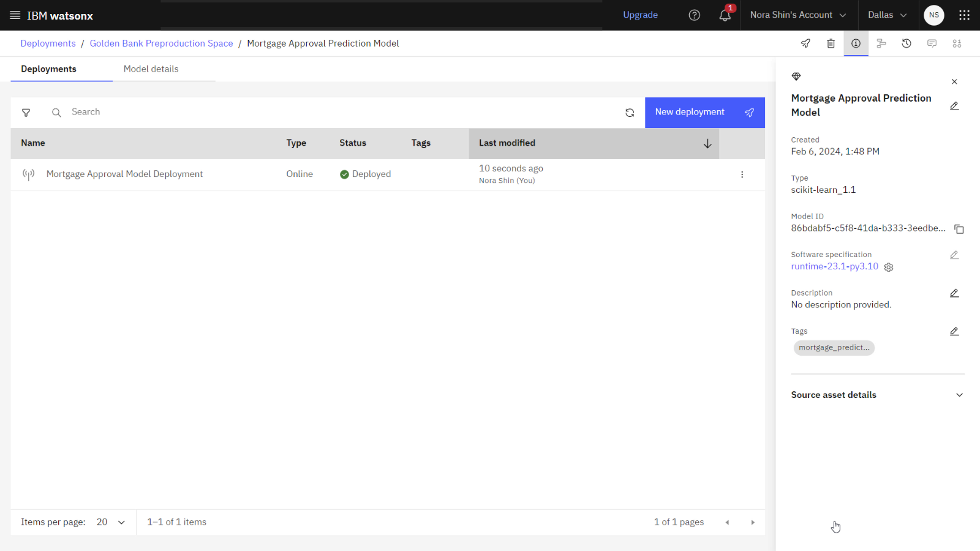
Task: Open Golden Bank Preproduction Space breadcrumb
Action: tap(161, 43)
